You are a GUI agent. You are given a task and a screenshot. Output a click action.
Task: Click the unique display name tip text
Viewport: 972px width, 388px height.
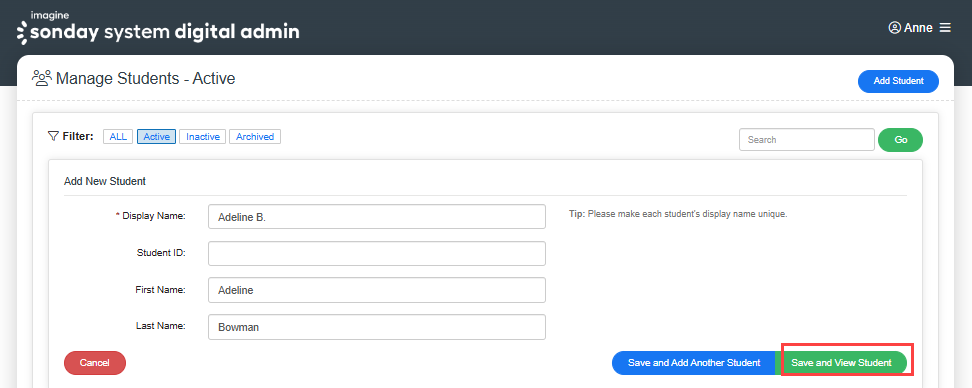tap(678, 214)
